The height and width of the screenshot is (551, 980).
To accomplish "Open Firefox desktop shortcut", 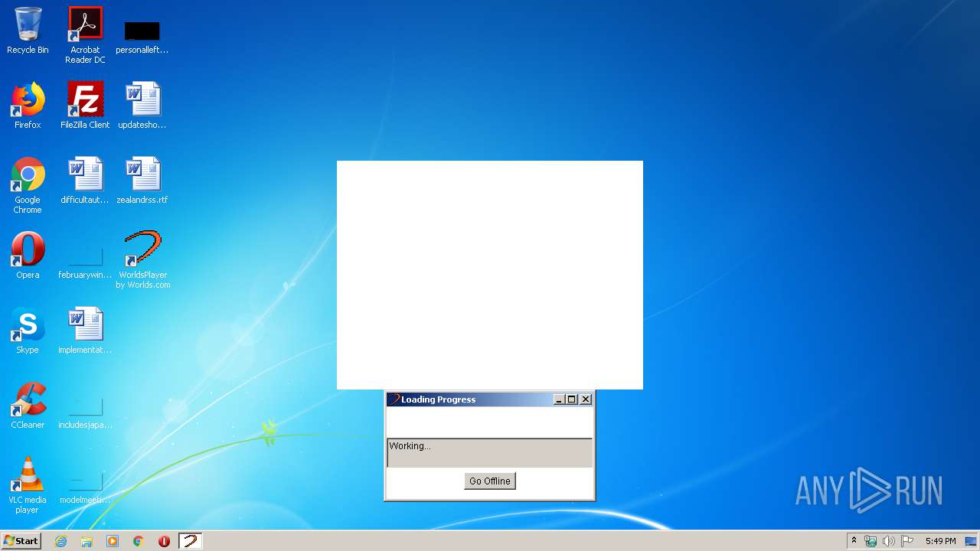I will (28, 106).
